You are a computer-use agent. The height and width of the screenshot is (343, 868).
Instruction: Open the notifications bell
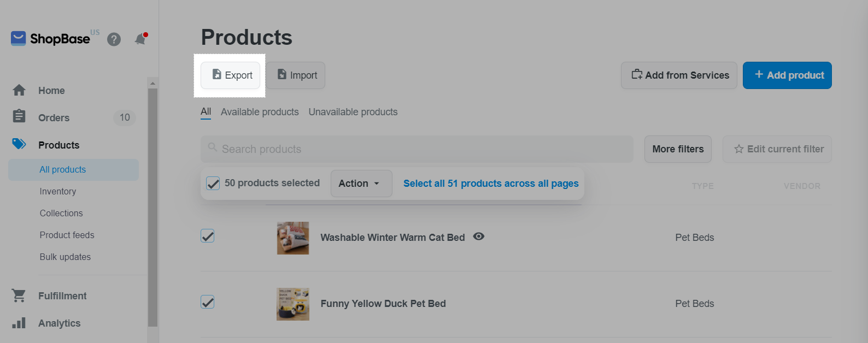click(140, 39)
